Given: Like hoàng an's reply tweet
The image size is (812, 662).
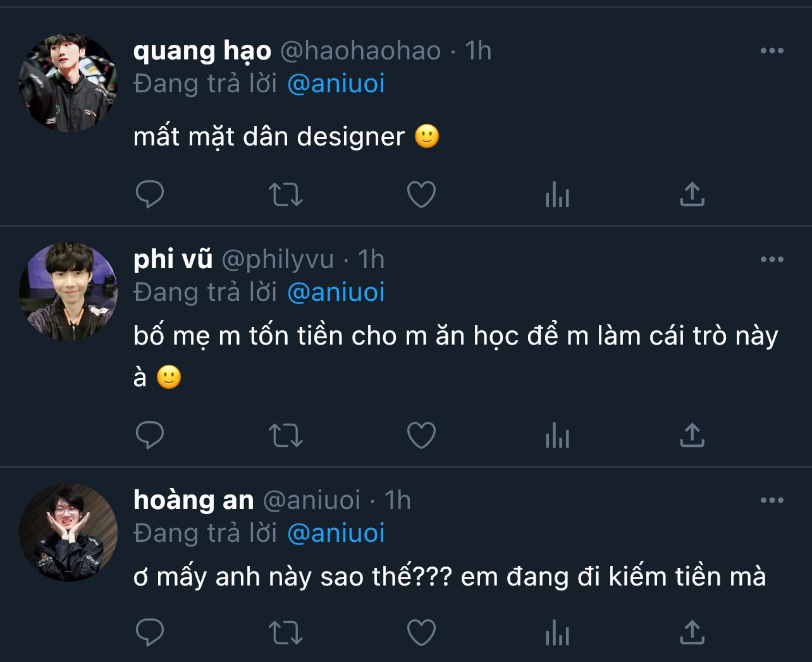Looking at the screenshot, I should 421,633.
